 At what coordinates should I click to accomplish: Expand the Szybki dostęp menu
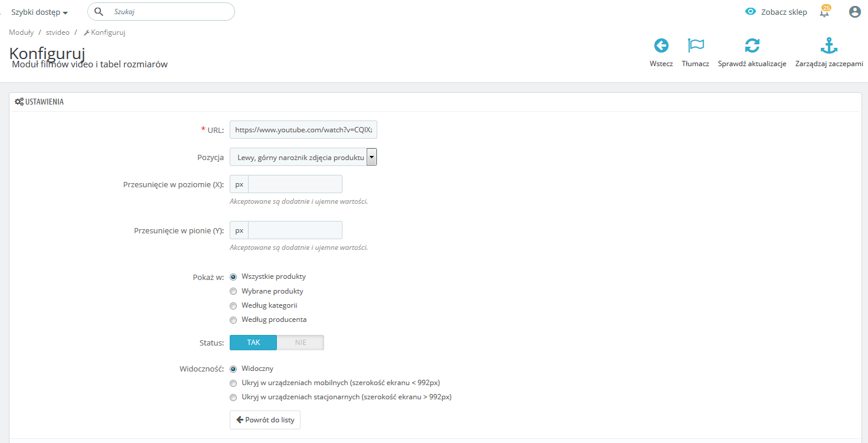(x=39, y=12)
